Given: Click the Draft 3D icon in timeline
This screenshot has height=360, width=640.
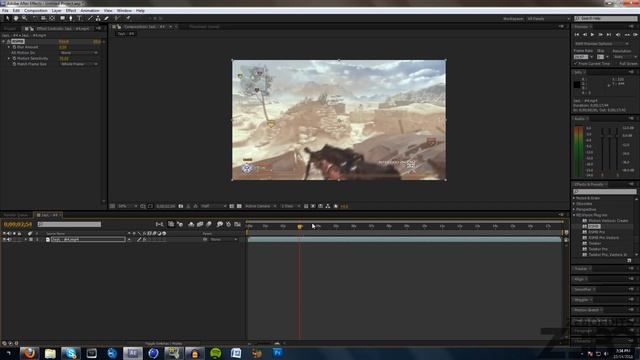Looking at the screenshot, I should point(180,224).
